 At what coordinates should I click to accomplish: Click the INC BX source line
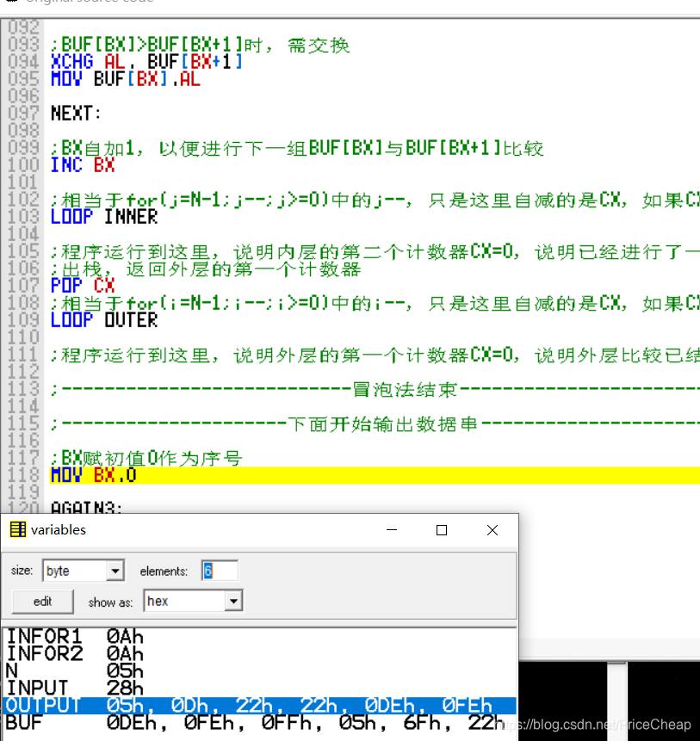(83, 165)
